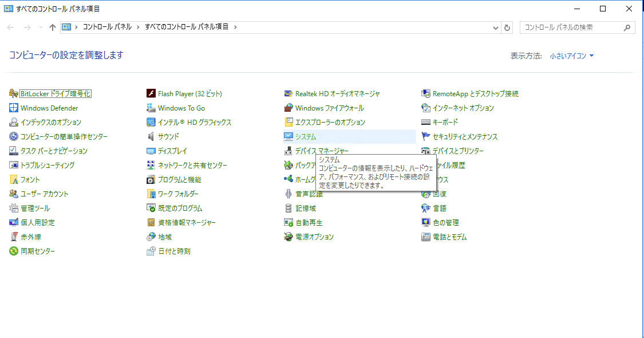Viewport: 644px width, 338px height.
Task: Expand chevron after コントロール パネル breadcrumb
Action: point(138,27)
